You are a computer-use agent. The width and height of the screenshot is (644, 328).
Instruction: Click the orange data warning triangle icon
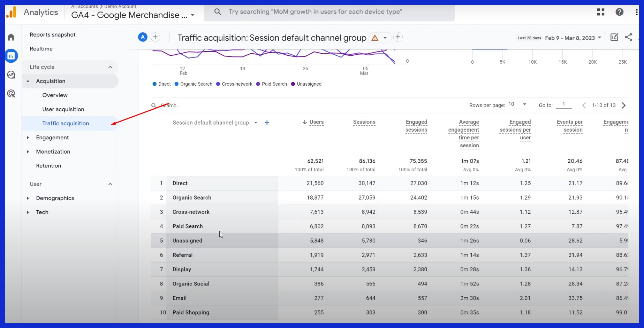pyautogui.click(x=375, y=38)
